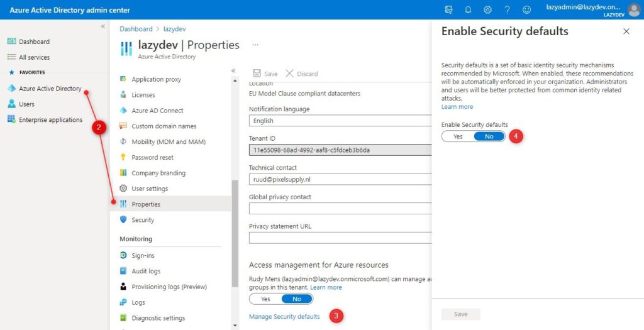This screenshot has width=644, height=330.
Task: Click the Password reset key icon
Action: coord(123,157)
